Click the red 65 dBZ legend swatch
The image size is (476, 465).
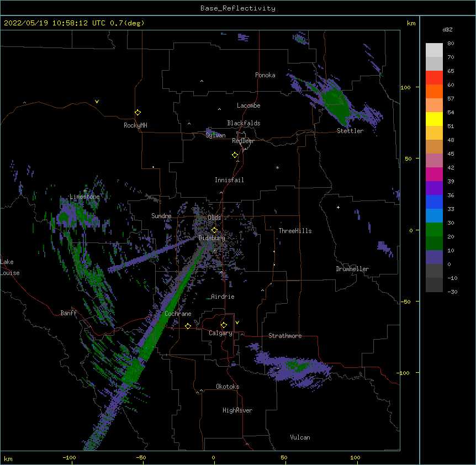tap(434, 77)
